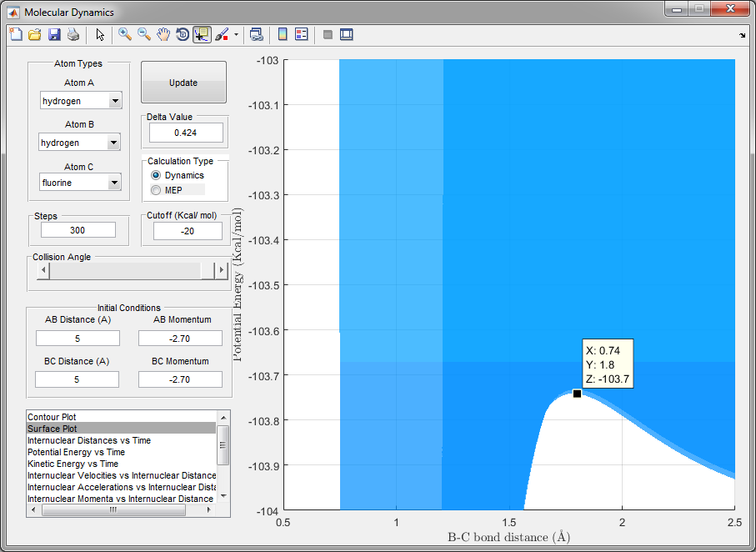Toggle the Data Cursor tool
The width and height of the screenshot is (756, 552).
point(202,34)
